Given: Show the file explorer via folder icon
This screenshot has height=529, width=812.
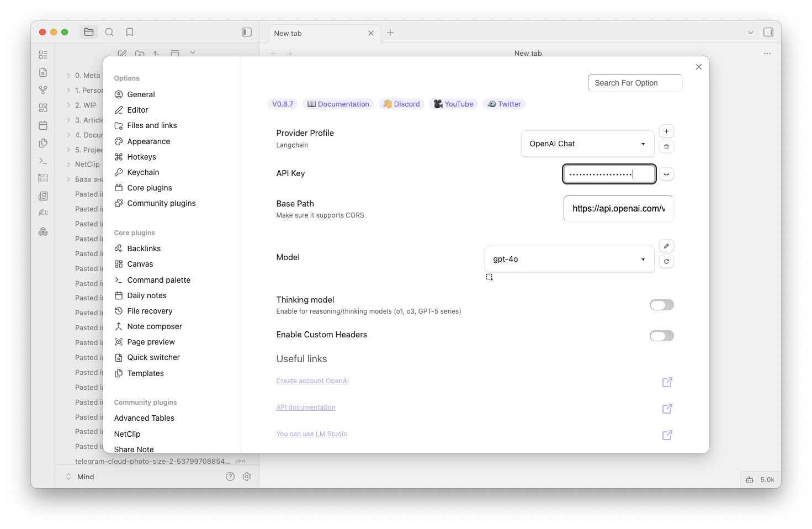Looking at the screenshot, I should pyautogui.click(x=89, y=32).
